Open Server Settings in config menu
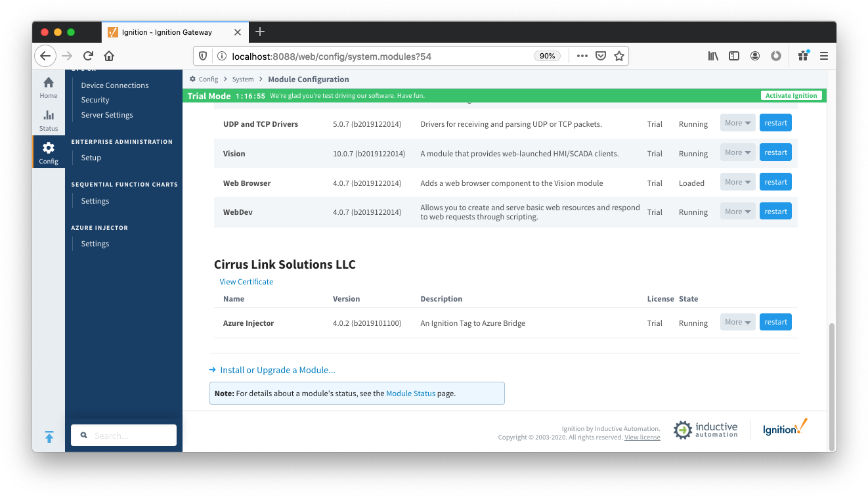Image resolution: width=868 pixels, height=496 pixels. click(x=107, y=115)
